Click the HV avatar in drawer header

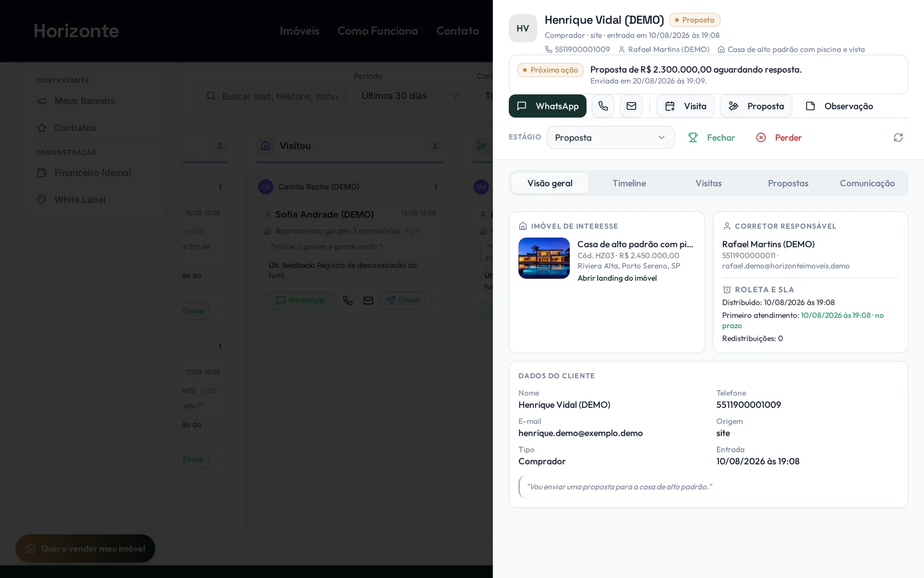[x=523, y=28]
